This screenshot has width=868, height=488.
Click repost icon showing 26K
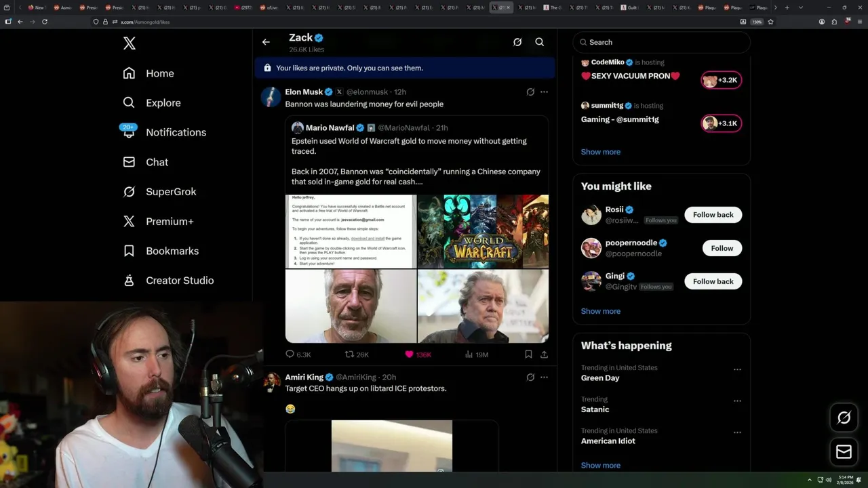click(x=349, y=354)
